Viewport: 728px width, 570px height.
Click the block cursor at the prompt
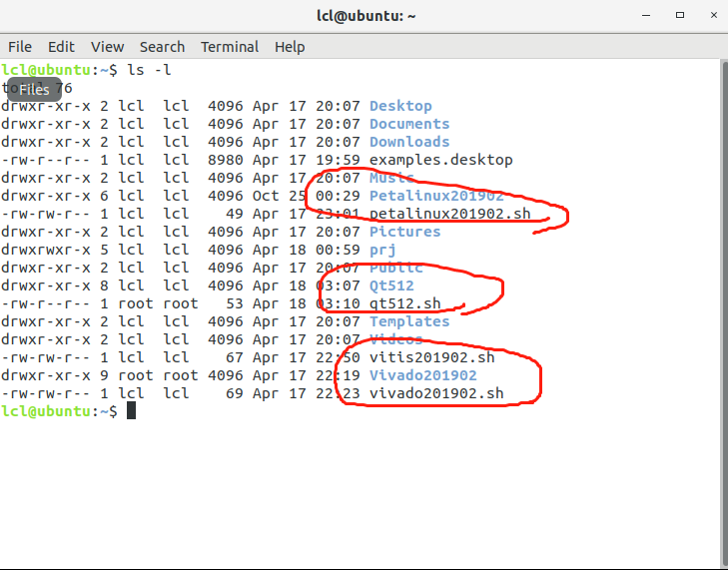132,411
